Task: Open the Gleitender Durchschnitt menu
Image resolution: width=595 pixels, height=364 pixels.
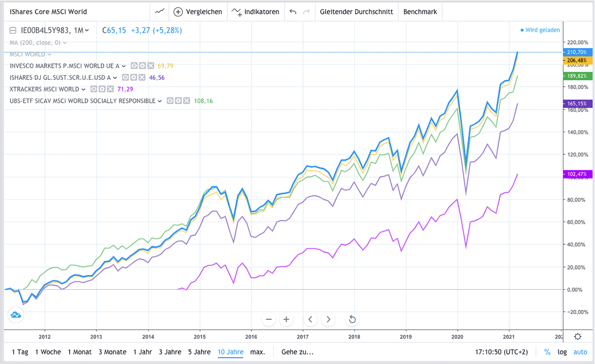Action: coord(356,11)
